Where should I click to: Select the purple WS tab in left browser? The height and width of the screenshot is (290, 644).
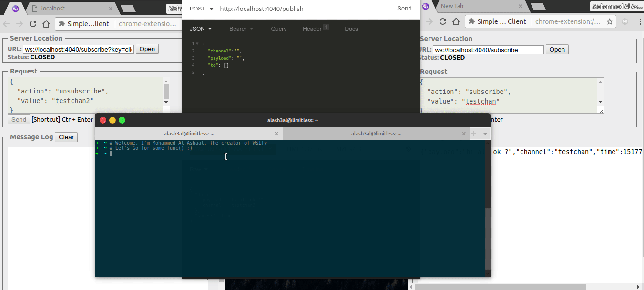pos(15,8)
